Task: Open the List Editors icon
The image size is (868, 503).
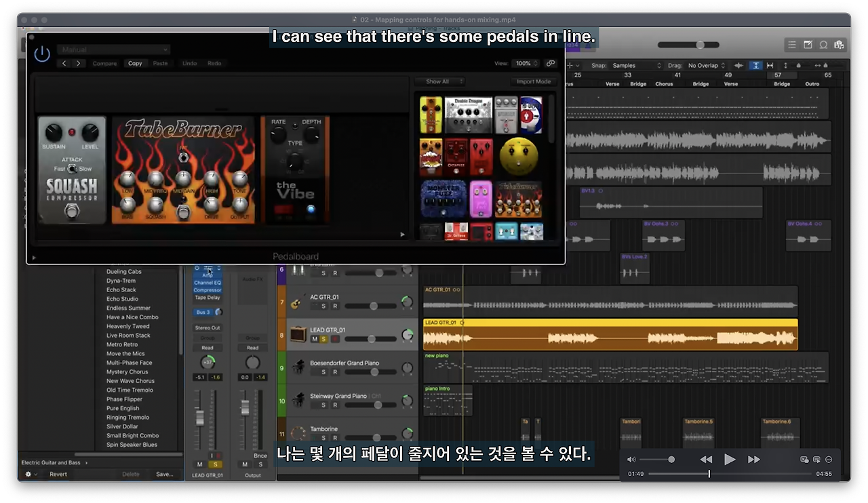Action: (x=791, y=45)
